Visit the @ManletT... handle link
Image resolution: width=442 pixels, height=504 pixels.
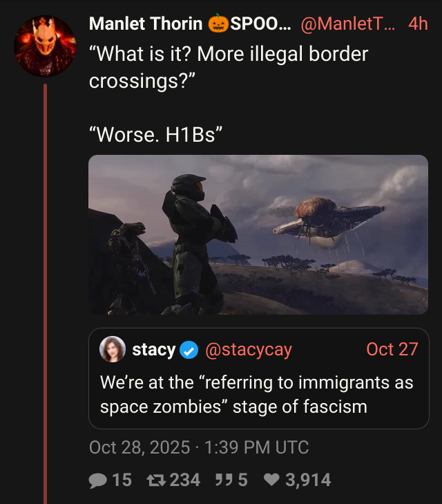click(x=348, y=24)
